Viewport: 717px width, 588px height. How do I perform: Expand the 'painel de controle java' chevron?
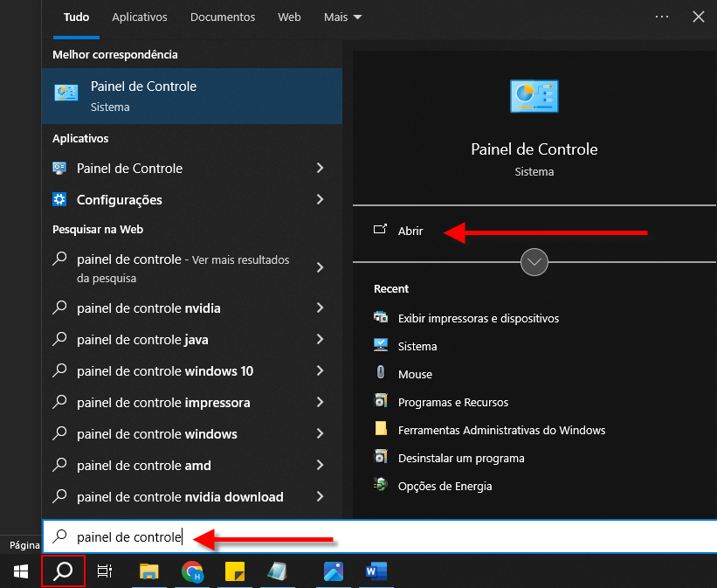pos(321,339)
